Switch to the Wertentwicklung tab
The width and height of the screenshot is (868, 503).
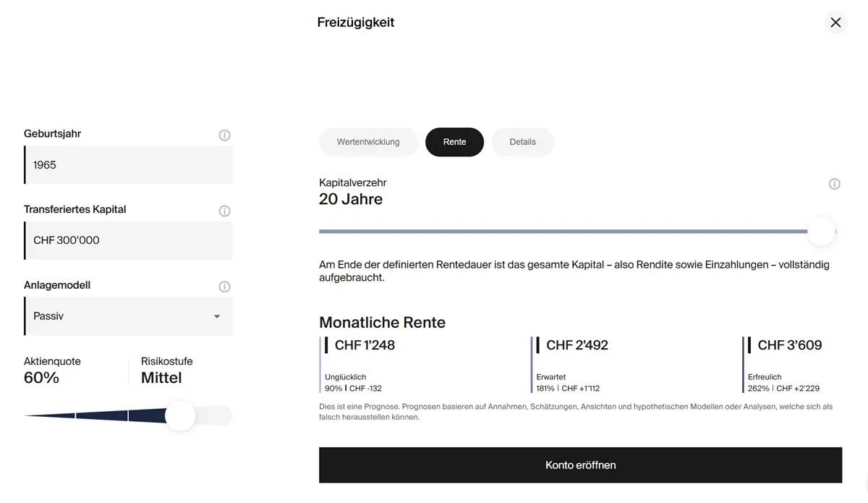pos(368,142)
